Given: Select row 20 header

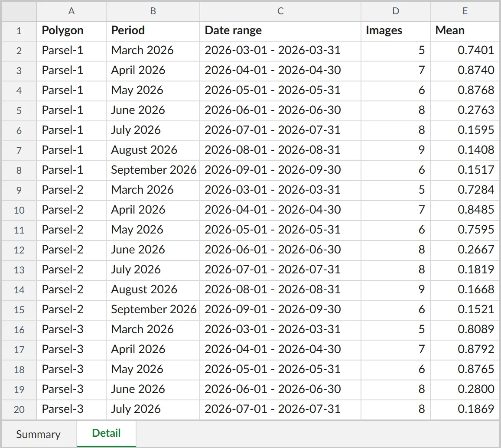Looking at the screenshot, I should coord(19,409).
